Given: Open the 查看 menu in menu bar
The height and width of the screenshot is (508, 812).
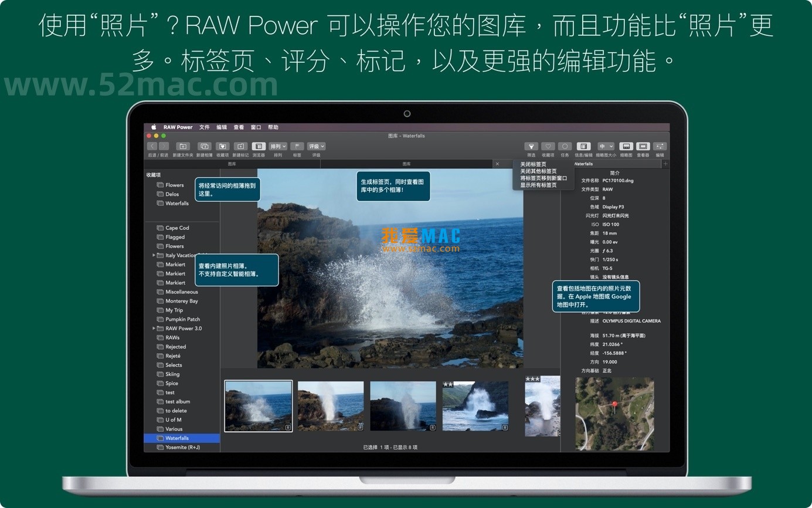Looking at the screenshot, I should 239,127.
